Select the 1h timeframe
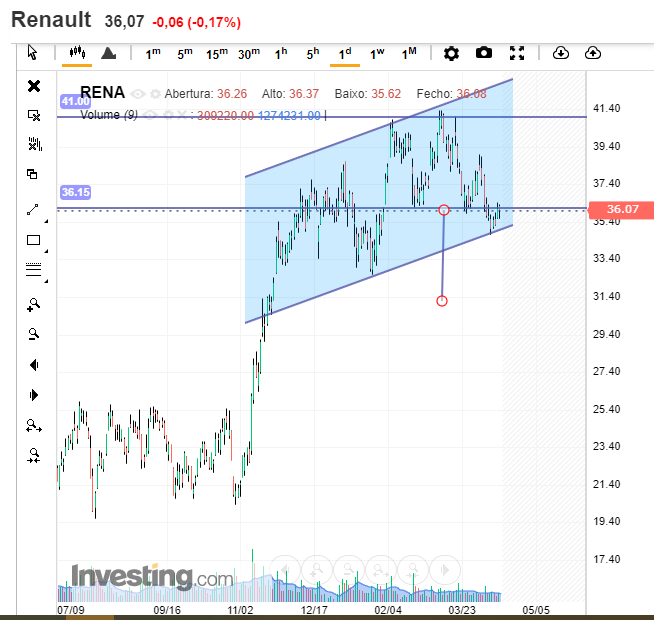The height and width of the screenshot is (620, 654). 281,53
